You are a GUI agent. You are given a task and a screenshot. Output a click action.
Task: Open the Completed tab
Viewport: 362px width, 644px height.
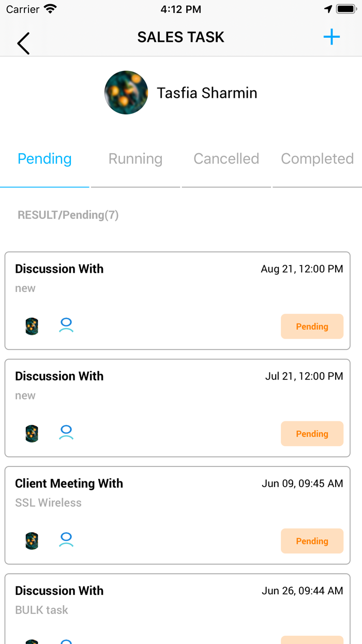pos(317,159)
